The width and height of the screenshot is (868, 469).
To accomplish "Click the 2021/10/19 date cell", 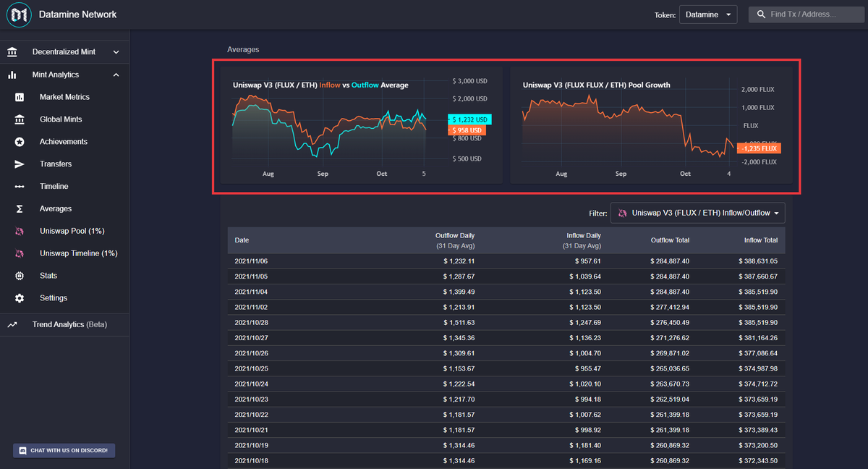I will point(251,445).
